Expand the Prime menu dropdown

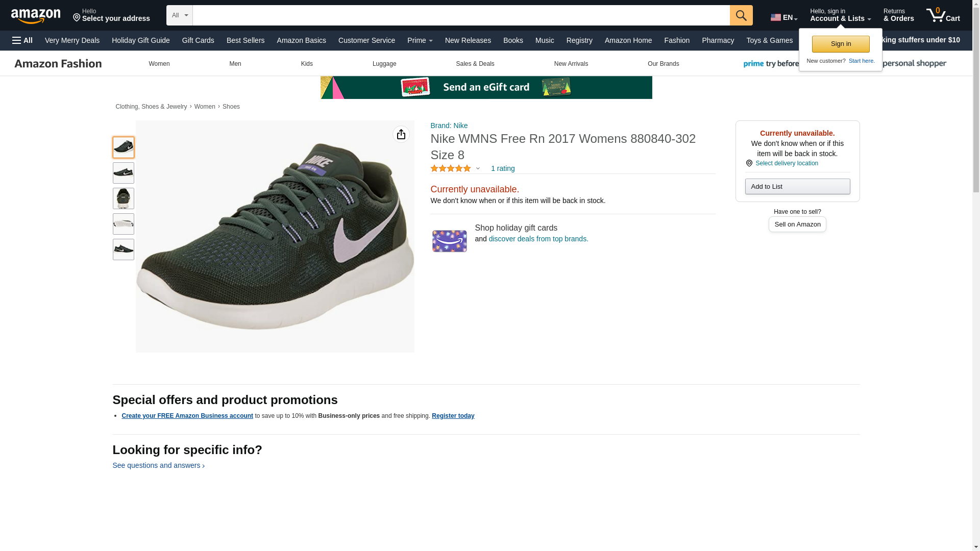420,40
